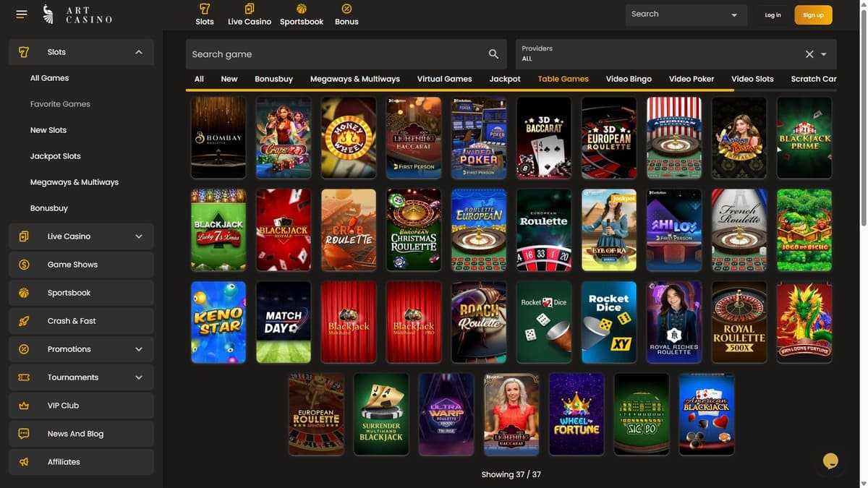
Task: Open the Bonus icon in the top navigation
Action: [x=346, y=9]
